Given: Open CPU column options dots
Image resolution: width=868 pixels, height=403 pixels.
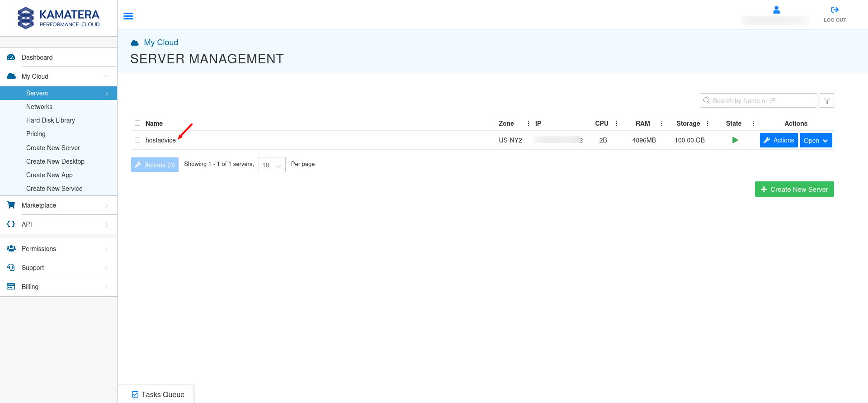Looking at the screenshot, I should pos(617,123).
